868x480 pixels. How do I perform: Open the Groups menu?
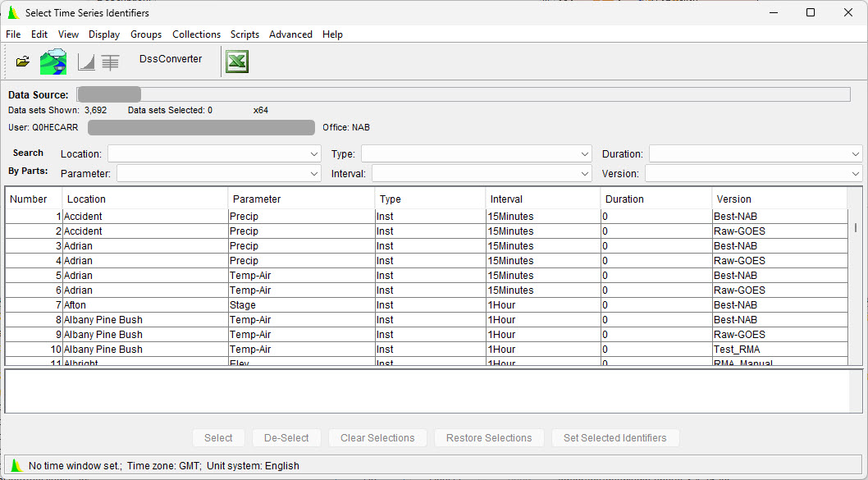[x=146, y=34]
